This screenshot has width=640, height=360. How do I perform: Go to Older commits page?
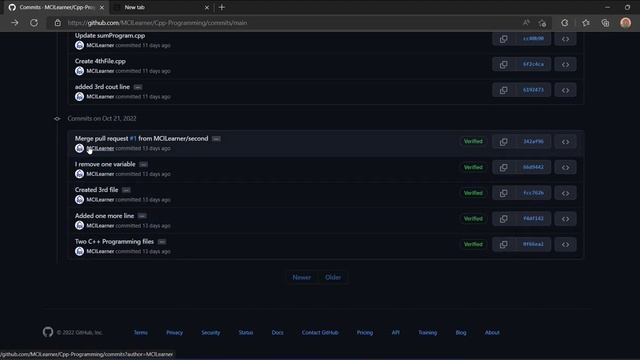pyautogui.click(x=333, y=278)
